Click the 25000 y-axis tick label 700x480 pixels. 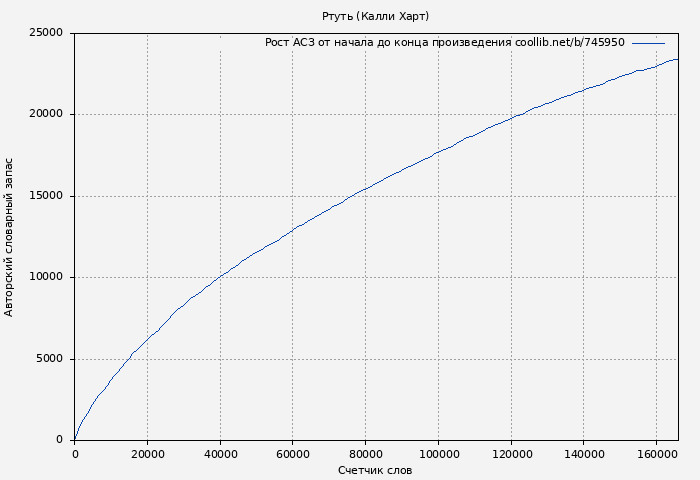coord(45,33)
